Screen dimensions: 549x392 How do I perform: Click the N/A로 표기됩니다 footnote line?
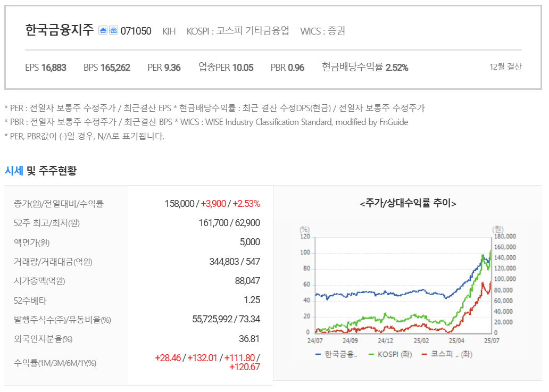click(84, 136)
